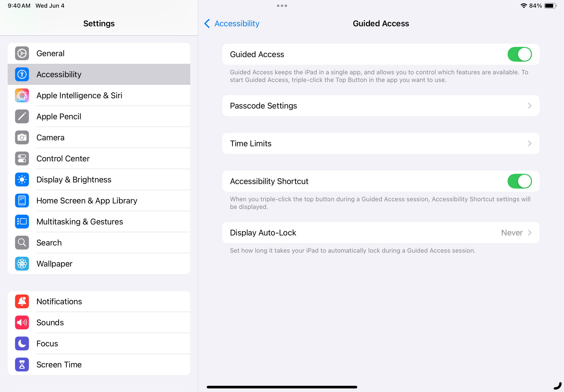Tap the Screen Time hourglass icon

pyautogui.click(x=22, y=365)
